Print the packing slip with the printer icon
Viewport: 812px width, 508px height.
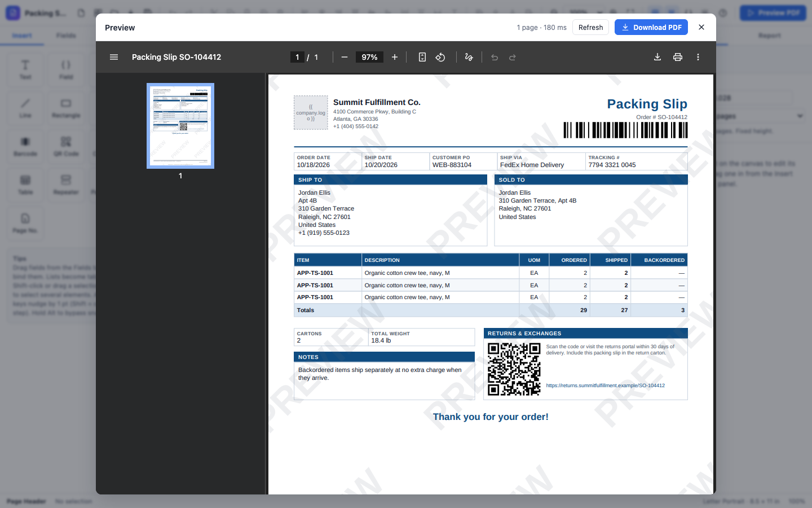tap(678, 57)
